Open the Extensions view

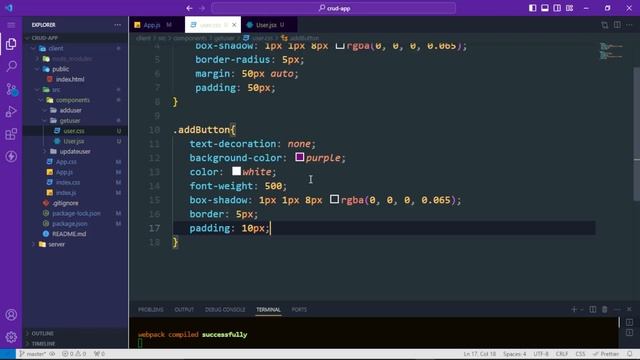11,134
